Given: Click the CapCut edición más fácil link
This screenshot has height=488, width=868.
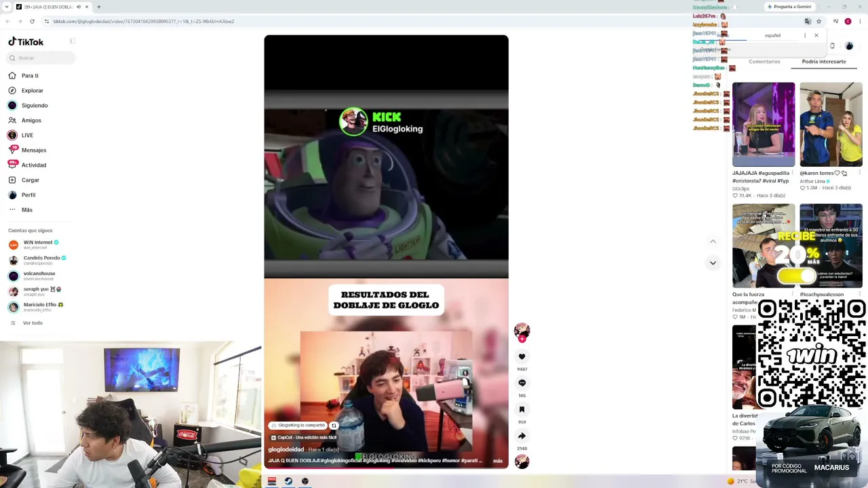Looking at the screenshot, I should coord(303,438).
